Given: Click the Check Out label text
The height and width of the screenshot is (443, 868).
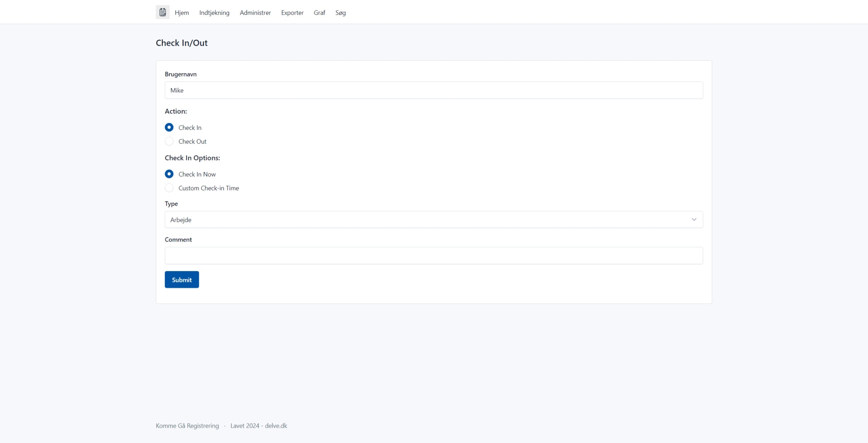Looking at the screenshot, I should (192, 141).
